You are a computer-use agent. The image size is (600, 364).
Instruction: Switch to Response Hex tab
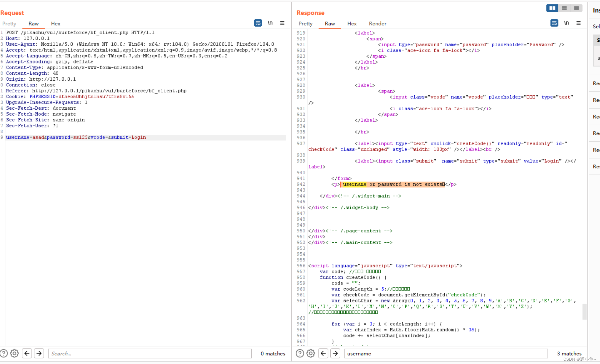click(x=352, y=24)
